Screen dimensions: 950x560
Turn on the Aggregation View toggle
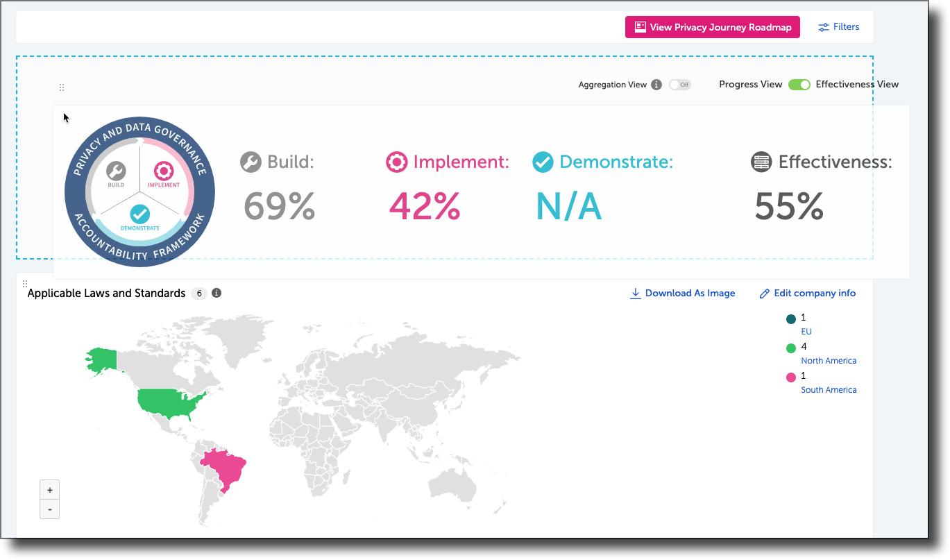pos(679,84)
